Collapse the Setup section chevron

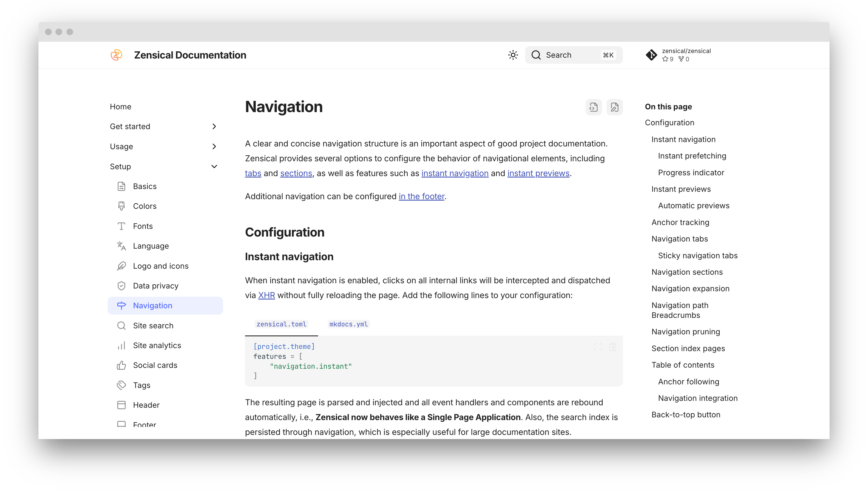pyautogui.click(x=214, y=166)
